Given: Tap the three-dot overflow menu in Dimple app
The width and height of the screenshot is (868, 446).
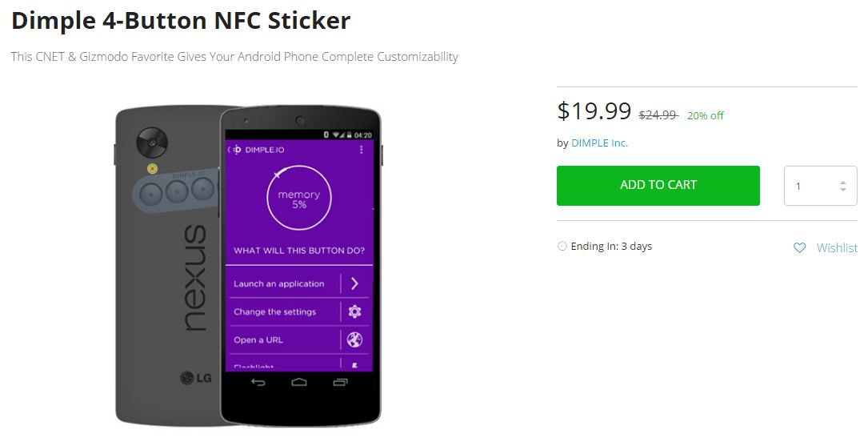Looking at the screenshot, I should click(x=362, y=150).
